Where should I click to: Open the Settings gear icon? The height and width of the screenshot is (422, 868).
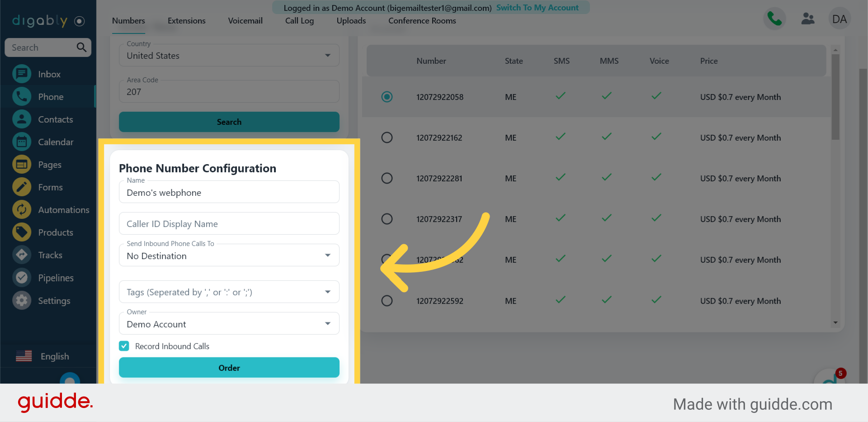pos(22,301)
